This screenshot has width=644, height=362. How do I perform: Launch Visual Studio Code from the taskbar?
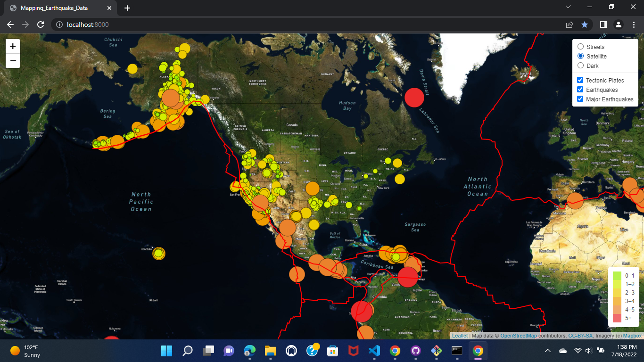click(x=374, y=351)
